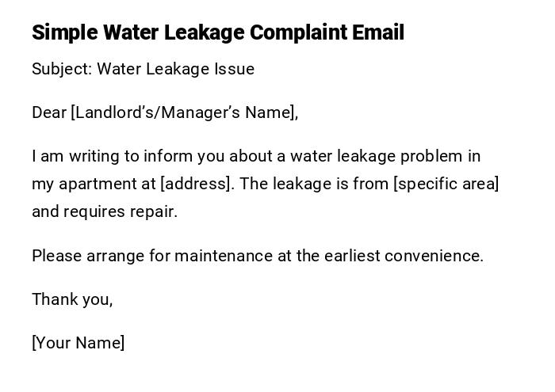The width and height of the screenshot is (555, 392).
Task: Select the "Water Leakage Issue" subject text
Action: [x=176, y=69]
